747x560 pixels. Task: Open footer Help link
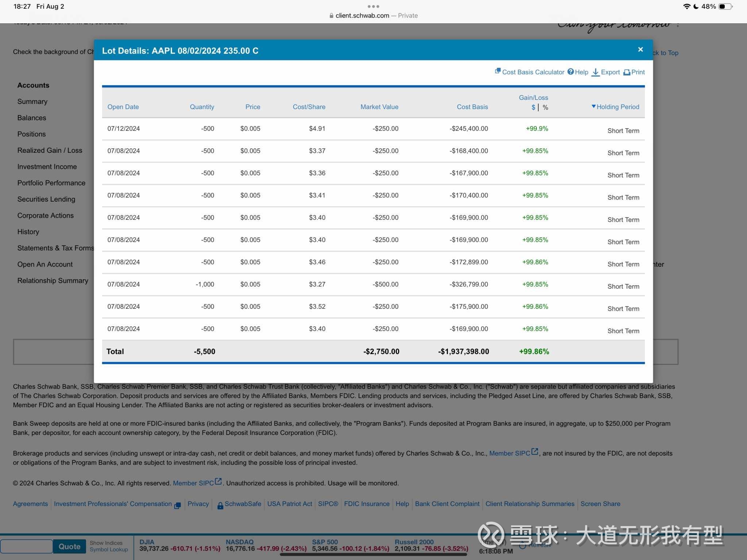(x=402, y=504)
